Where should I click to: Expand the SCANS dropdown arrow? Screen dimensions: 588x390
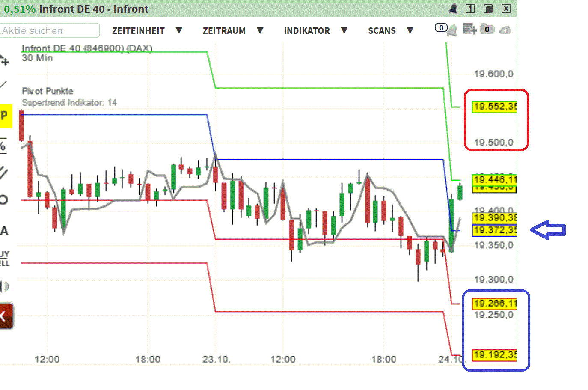pyautogui.click(x=410, y=30)
